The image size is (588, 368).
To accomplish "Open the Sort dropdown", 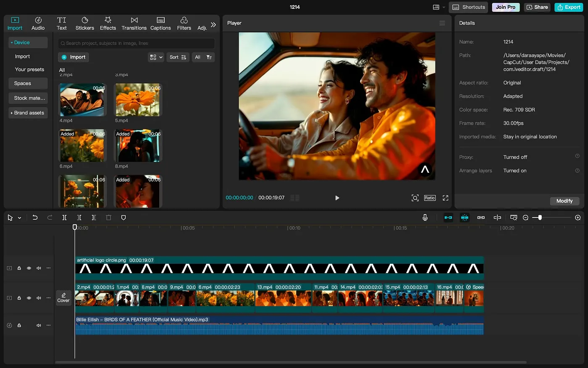I will click(178, 57).
